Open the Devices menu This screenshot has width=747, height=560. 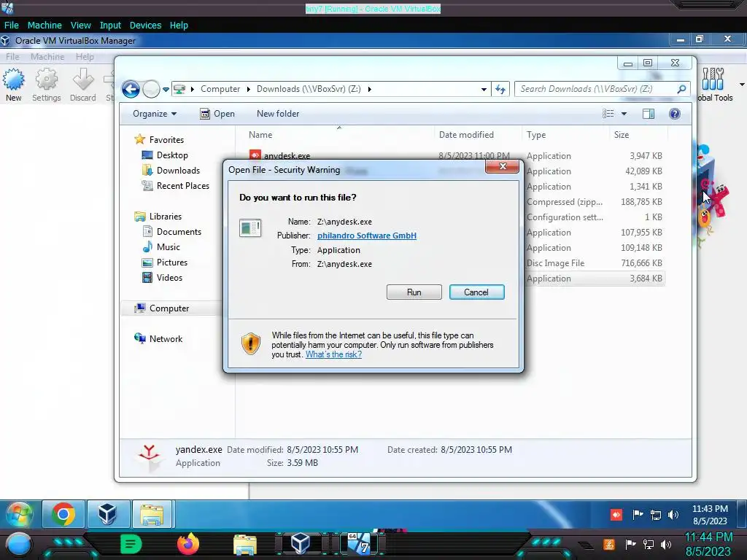tap(145, 26)
